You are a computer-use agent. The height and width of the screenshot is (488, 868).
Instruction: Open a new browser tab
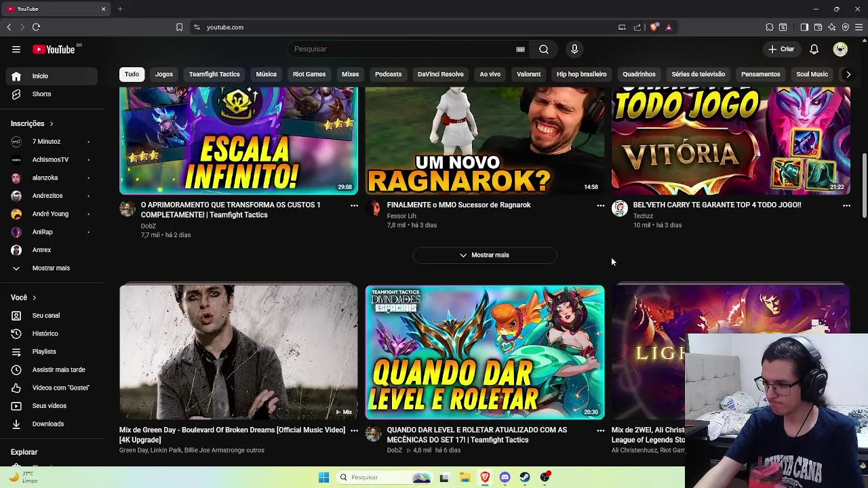(x=120, y=9)
